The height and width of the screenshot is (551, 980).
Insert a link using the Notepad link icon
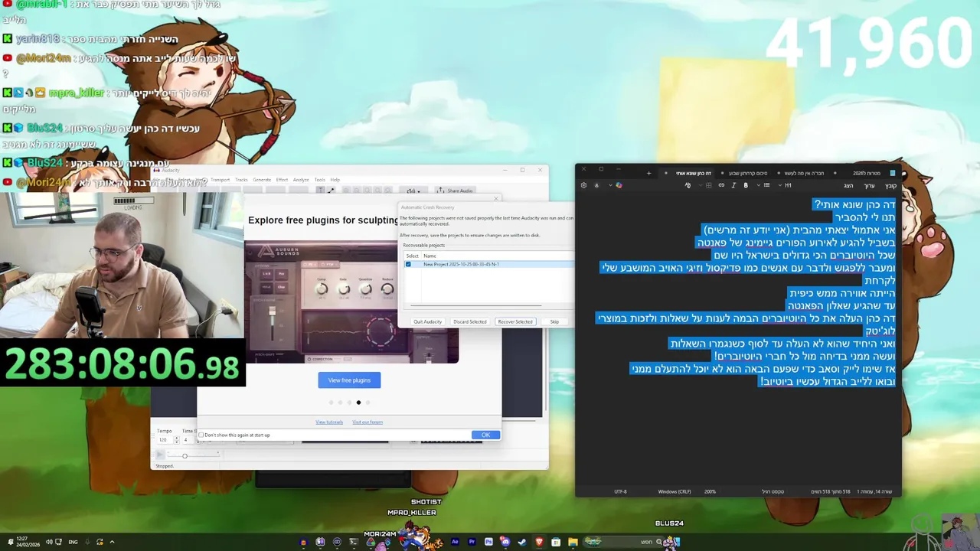pos(721,185)
